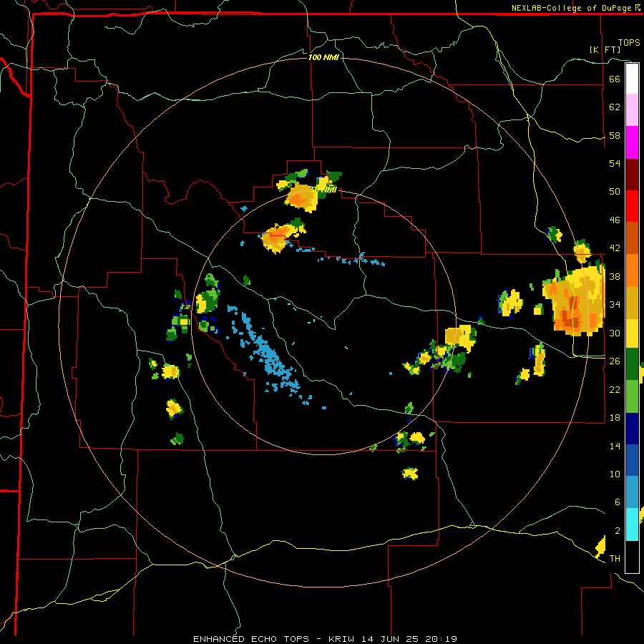Image resolution: width=644 pixels, height=644 pixels.
Task: Click the 38 legend value
Action: 615,277
